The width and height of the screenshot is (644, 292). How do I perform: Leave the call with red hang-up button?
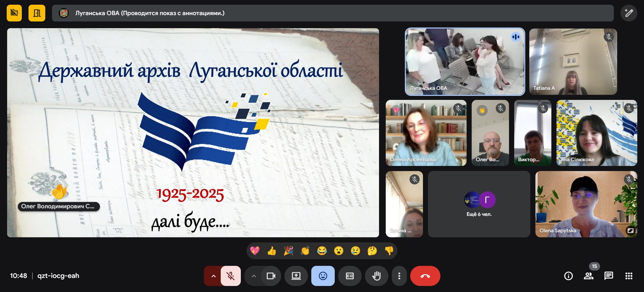coord(425,276)
